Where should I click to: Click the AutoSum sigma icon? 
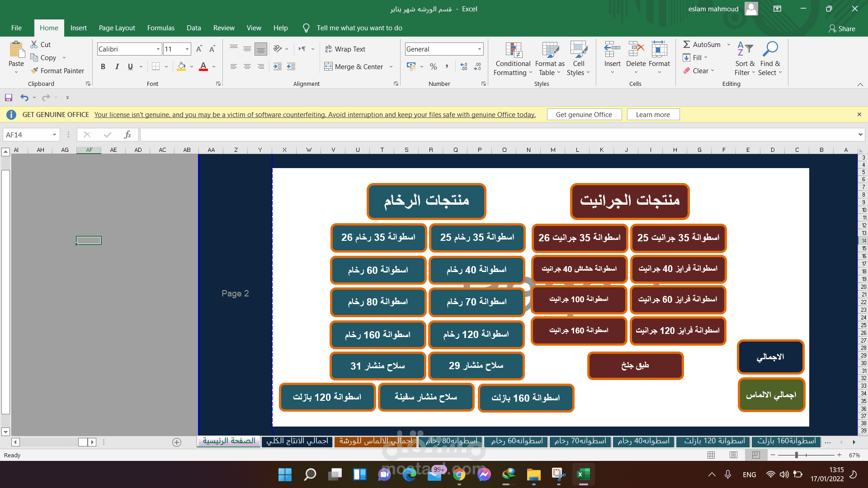click(686, 44)
